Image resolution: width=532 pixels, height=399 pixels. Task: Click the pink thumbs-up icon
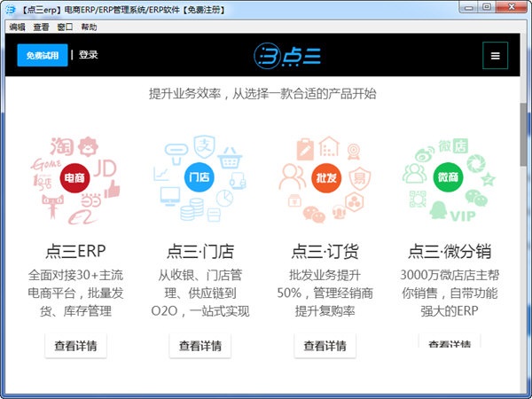(112, 189)
